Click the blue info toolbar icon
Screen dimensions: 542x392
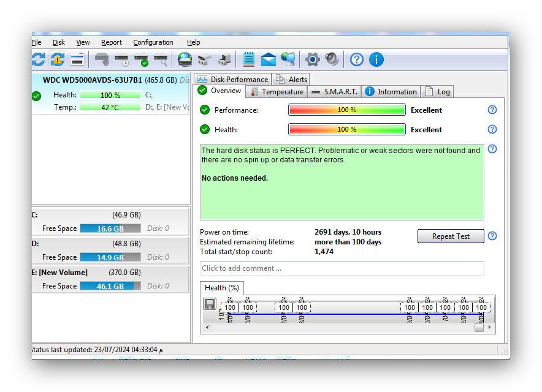(376, 60)
